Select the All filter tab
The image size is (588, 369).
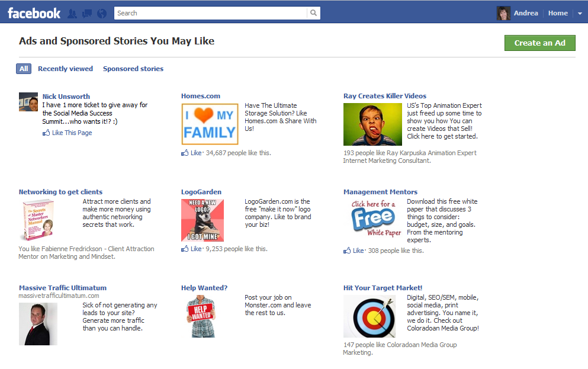pos(24,69)
